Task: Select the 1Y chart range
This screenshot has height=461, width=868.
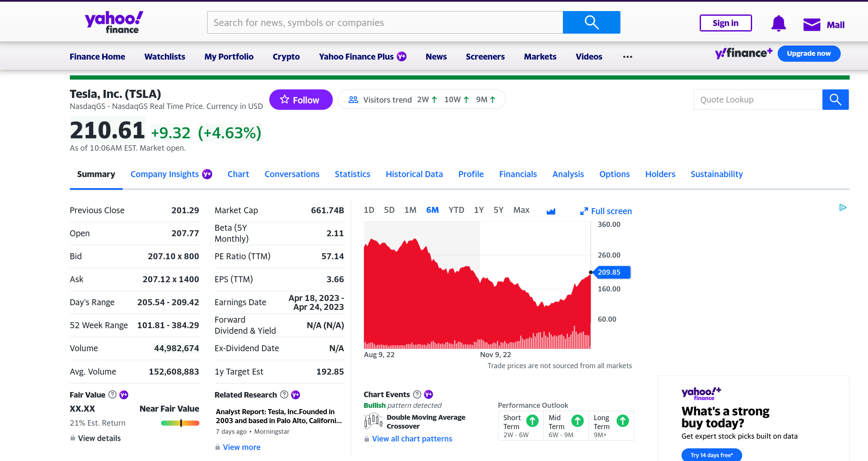Action: pyautogui.click(x=479, y=210)
